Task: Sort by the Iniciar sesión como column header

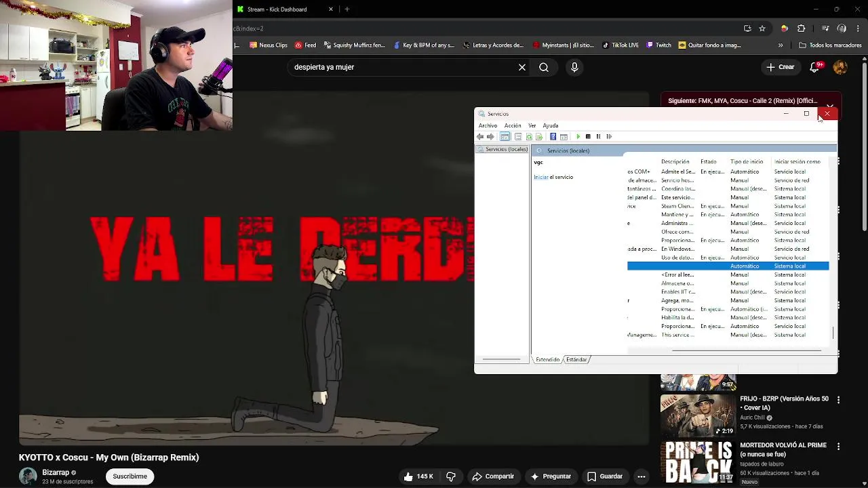Action: click(x=797, y=162)
